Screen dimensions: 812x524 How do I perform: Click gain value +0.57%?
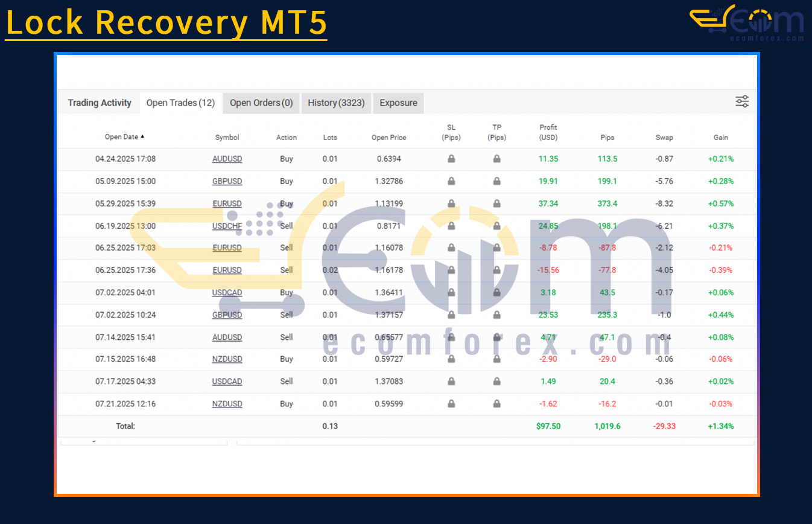point(721,203)
